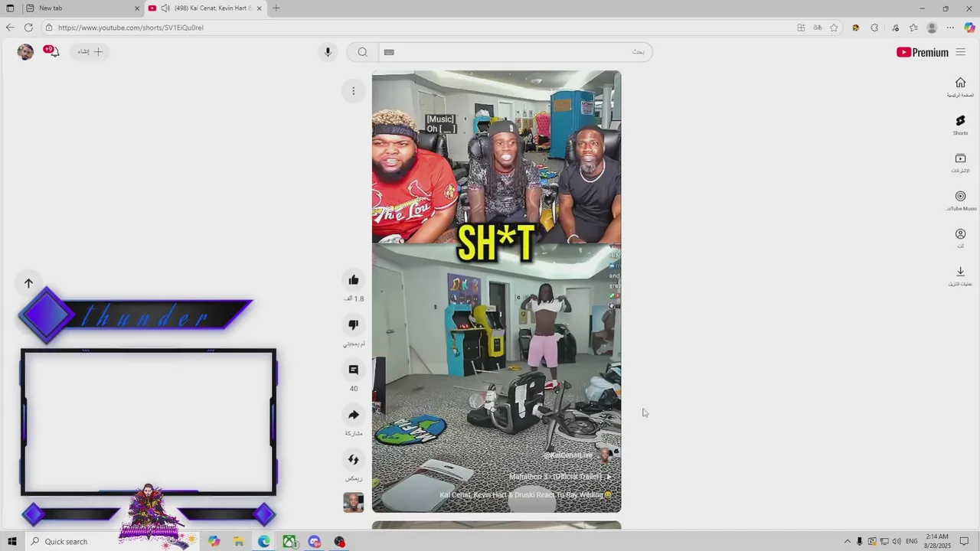Screen dimensions: 980x551
Task: Open the translate icon in the address bar
Action: (817, 28)
